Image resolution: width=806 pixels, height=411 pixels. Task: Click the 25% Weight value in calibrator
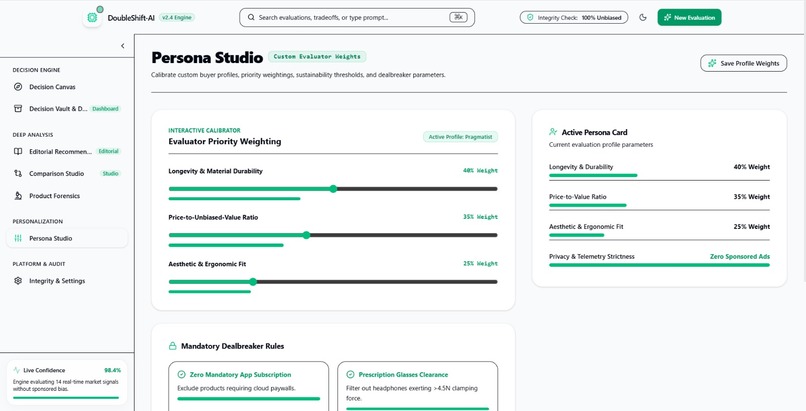click(x=480, y=264)
